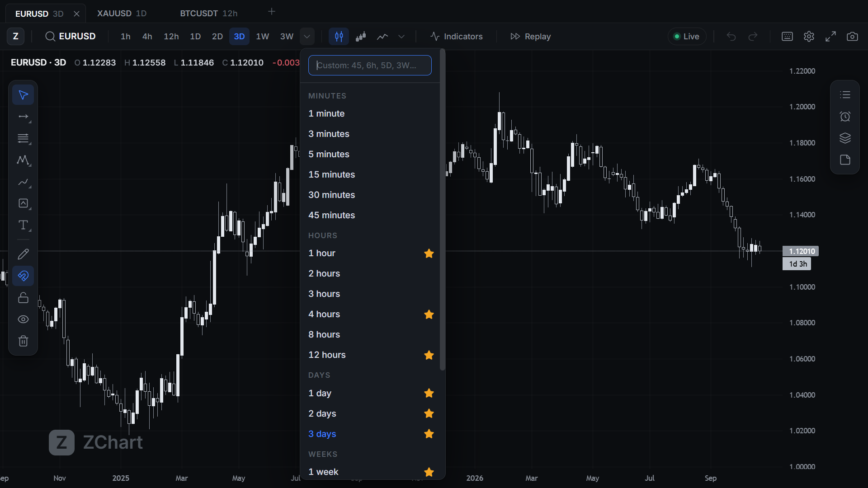Redo chart action
Viewport: 868px width, 488px height.
(753, 36)
